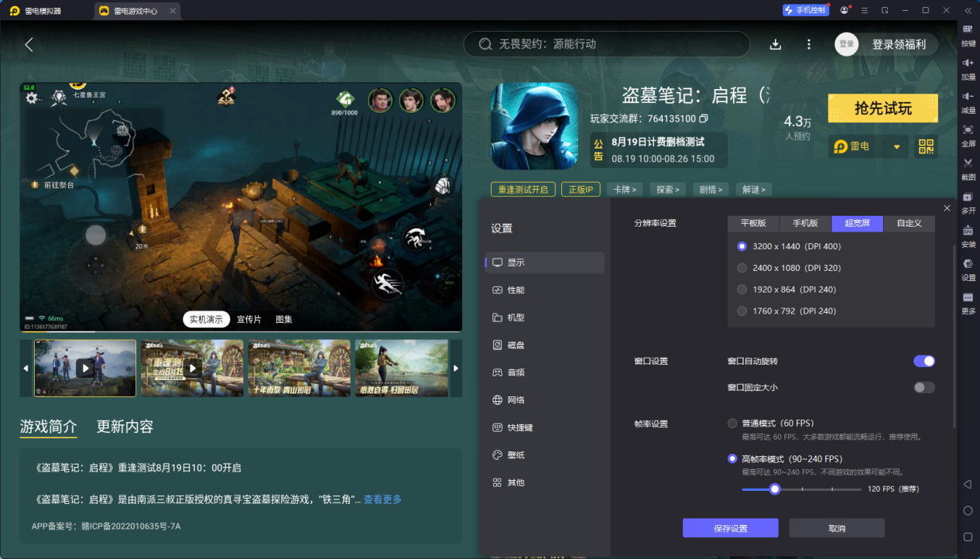The height and width of the screenshot is (559, 980).
Task: Switch to the 平板版 resolution tab
Action: click(x=753, y=223)
